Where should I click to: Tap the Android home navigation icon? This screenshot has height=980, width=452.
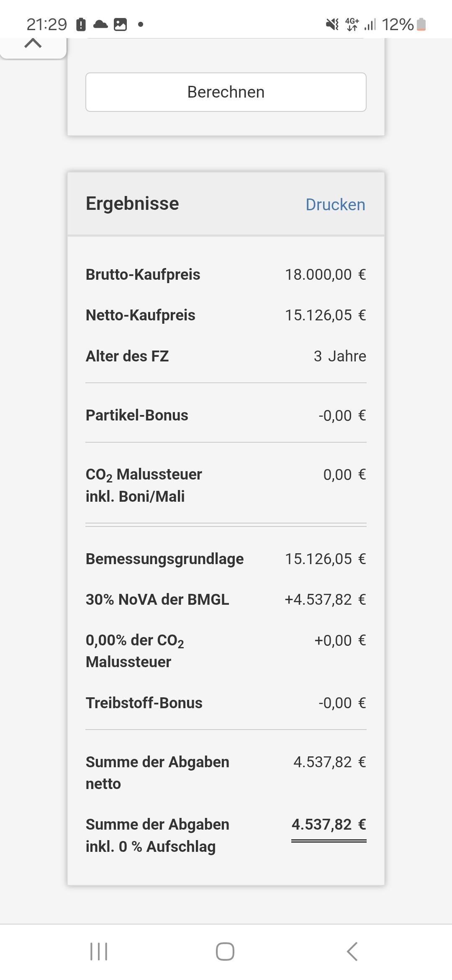[225, 952]
